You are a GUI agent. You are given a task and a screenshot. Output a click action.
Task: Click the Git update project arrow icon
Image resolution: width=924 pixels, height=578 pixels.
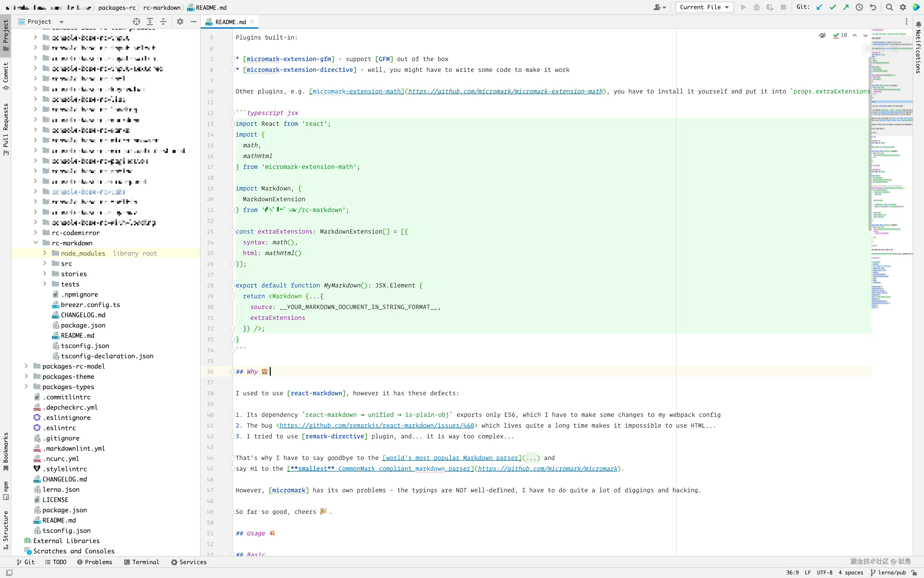click(x=819, y=7)
